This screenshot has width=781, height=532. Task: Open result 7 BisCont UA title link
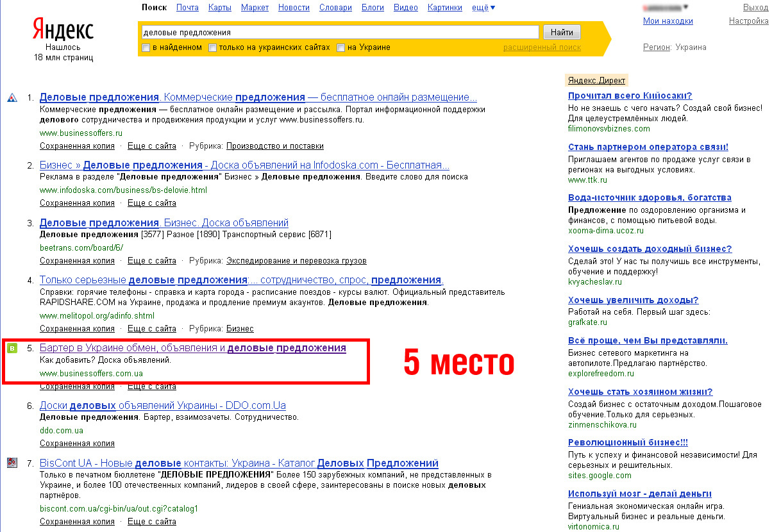pyautogui.click(x=239, y=463)
